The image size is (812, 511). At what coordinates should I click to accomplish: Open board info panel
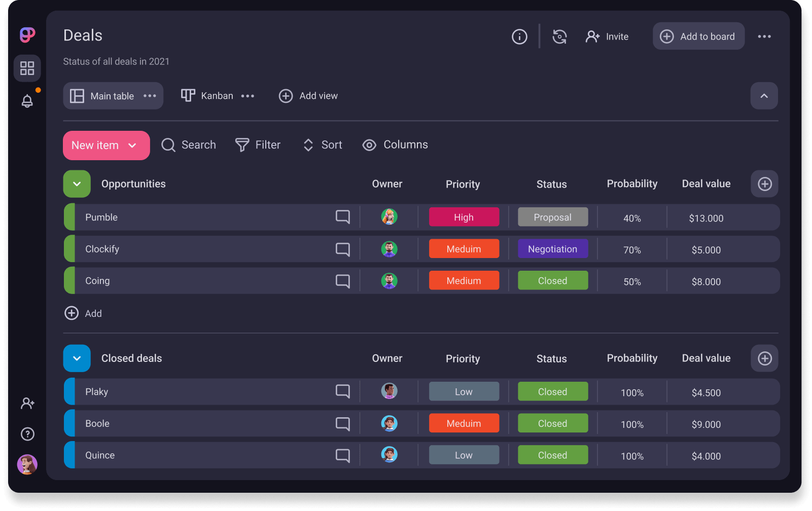click(x=519, y=36)
